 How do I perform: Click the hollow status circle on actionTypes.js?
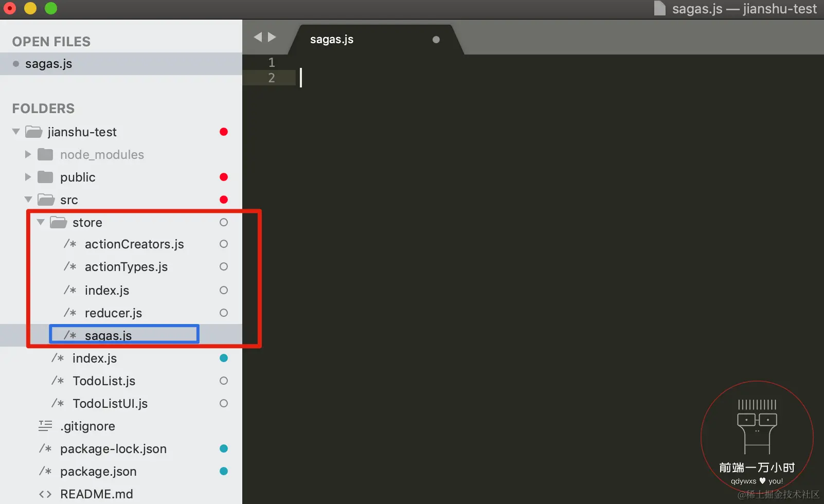pyautogui.click(x=224, y=266)
